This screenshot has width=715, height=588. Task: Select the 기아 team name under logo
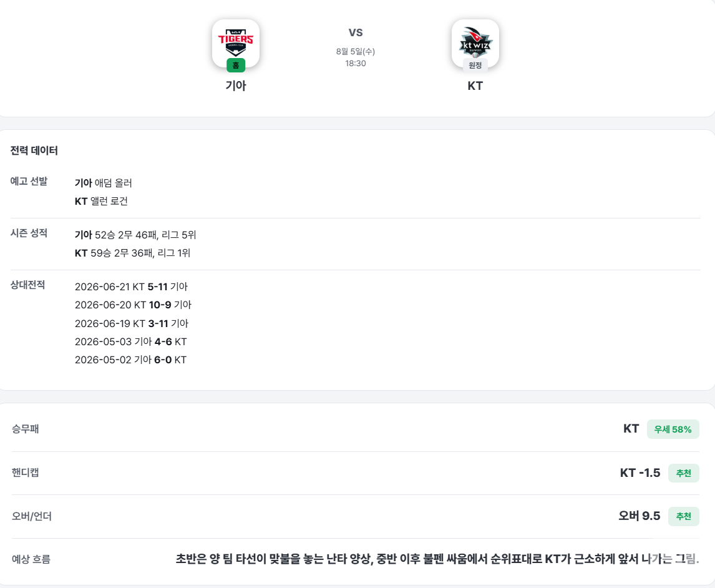[x=236, y=86]
